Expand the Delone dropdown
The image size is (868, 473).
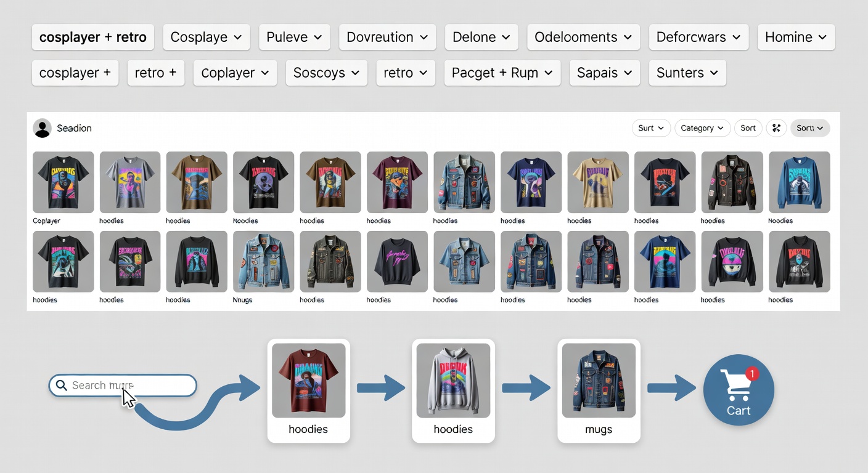tap(481, 37)
